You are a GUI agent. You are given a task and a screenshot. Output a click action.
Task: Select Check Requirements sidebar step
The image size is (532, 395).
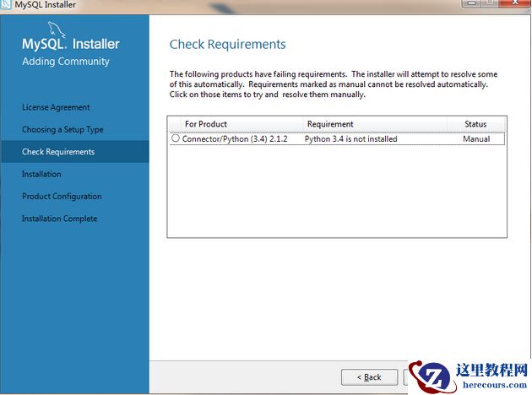click(74, 152)
